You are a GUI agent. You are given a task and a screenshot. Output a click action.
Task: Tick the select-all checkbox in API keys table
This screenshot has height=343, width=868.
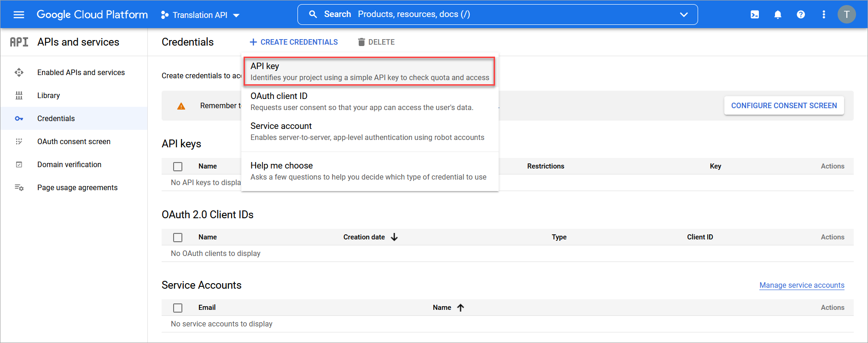click(x=178, y=167)
